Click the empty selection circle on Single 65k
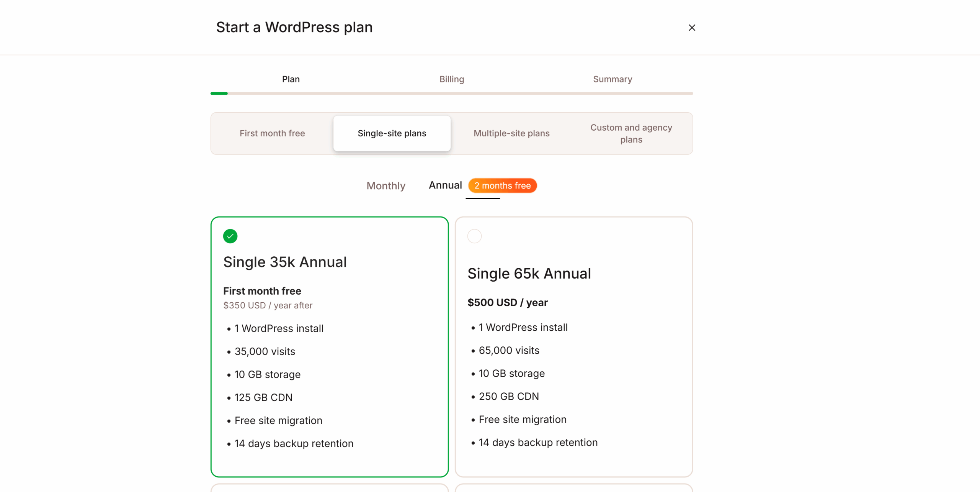Screen dimensions: 980x492 click(474, 236)
